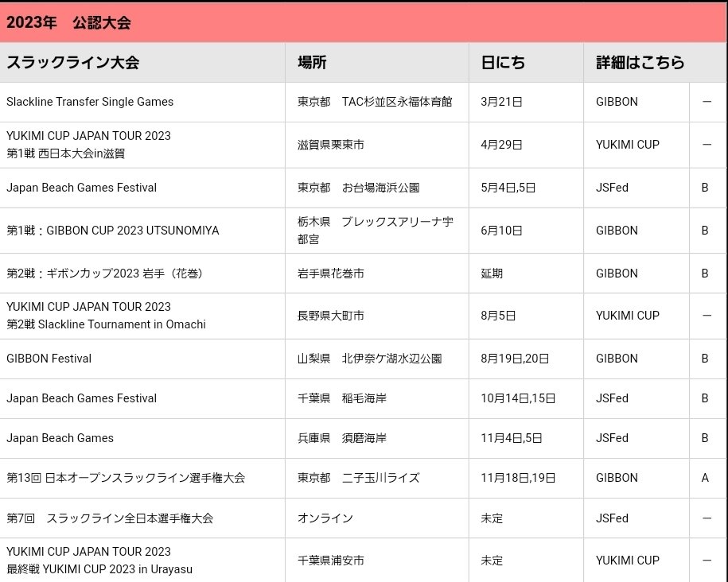Select Slackline Transfer Single Games event name

point(90,102)
